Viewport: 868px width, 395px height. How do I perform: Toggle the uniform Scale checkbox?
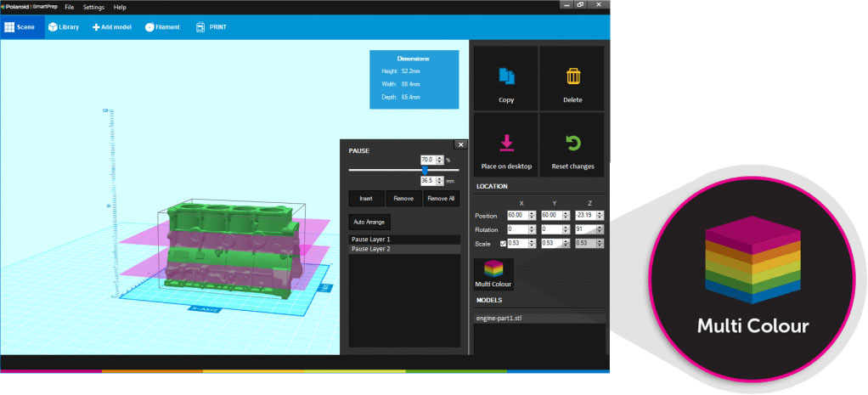tap(501, 244)
